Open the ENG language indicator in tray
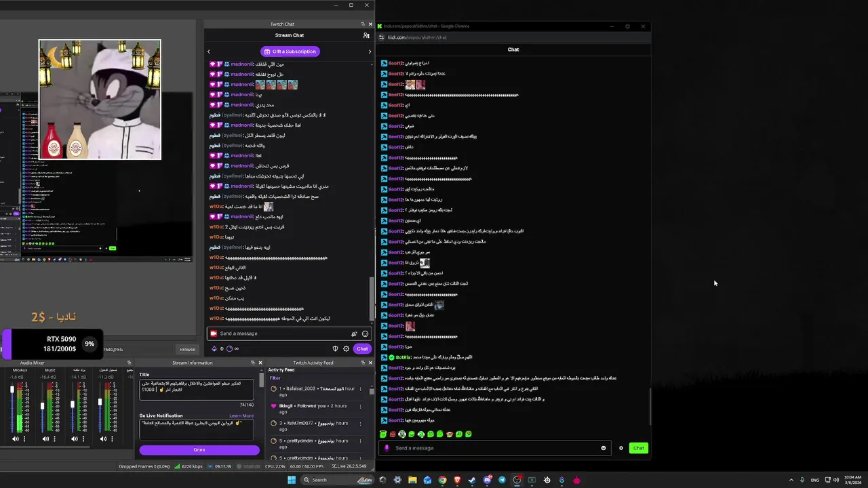Screen dimensions: 868x488 pos(815,480)
